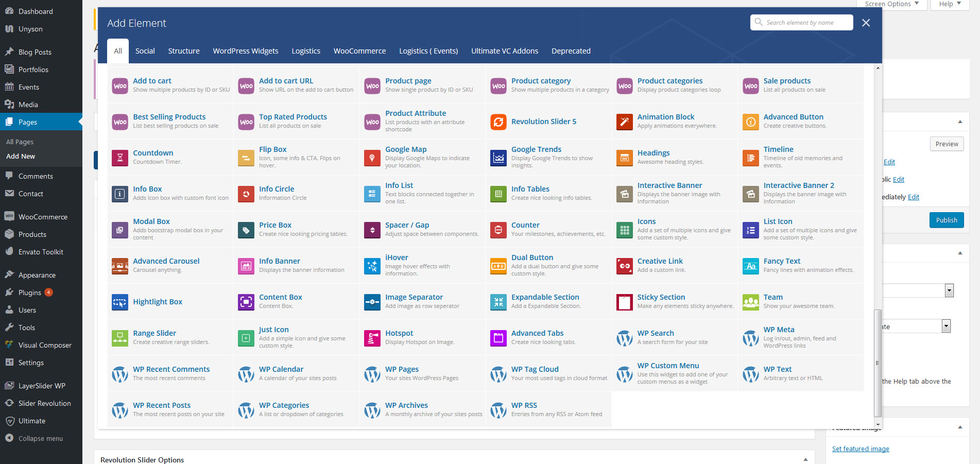Focus the Search element by name field
This screenshot has height=464, width=980.
[802, 23]
